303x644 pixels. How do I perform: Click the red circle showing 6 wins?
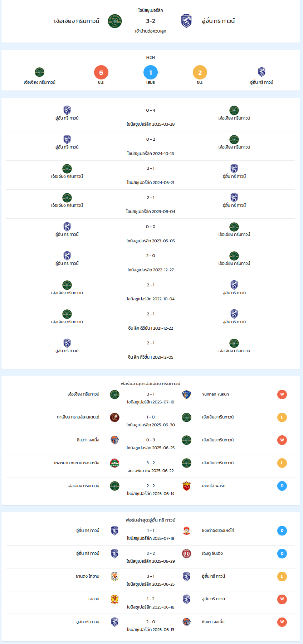pyautogui.click(x=101, y=73)
